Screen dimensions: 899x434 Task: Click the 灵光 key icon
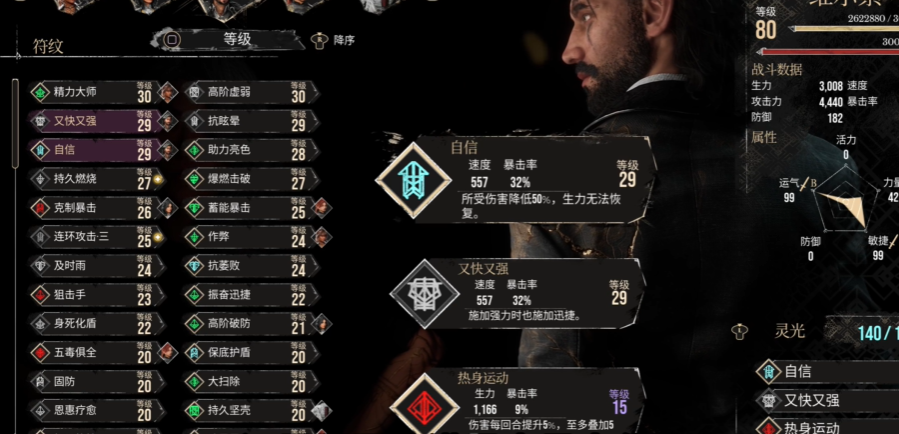tap(740, 332)
